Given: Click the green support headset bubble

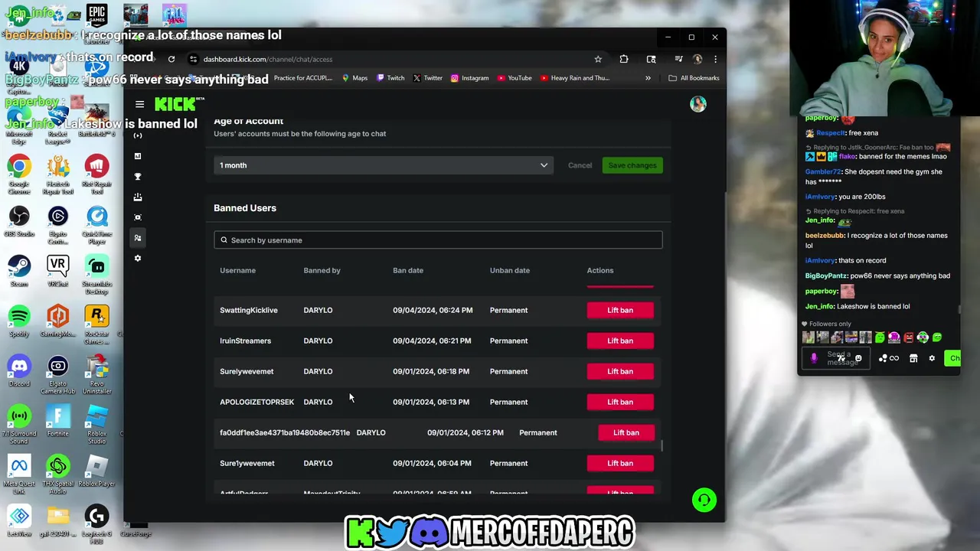Looking at the screenshot, I should coord(704,500).
